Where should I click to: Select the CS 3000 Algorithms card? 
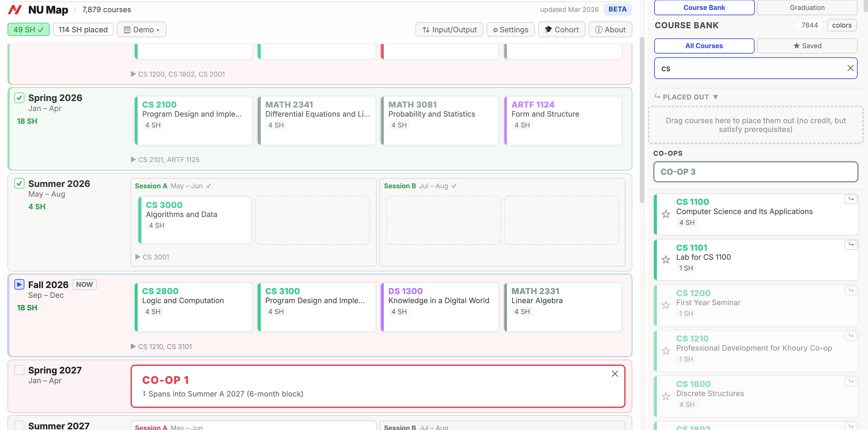coord(194,220)
